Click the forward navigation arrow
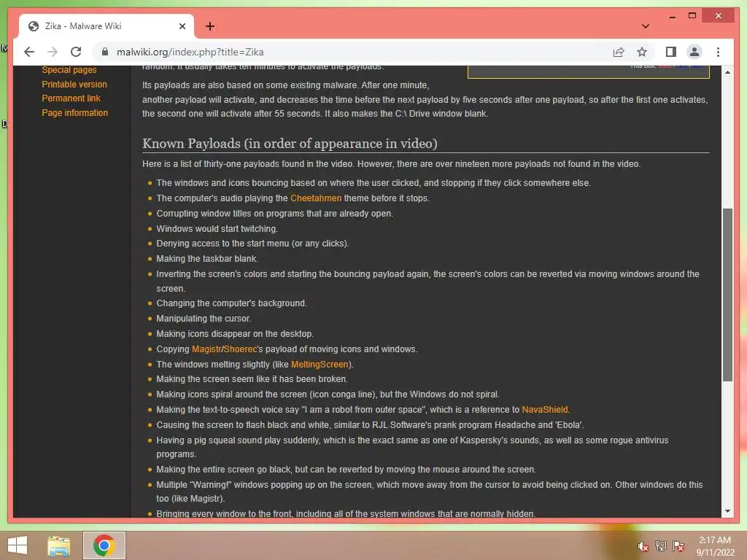The image size is (747, 560). tap(53, 52)
